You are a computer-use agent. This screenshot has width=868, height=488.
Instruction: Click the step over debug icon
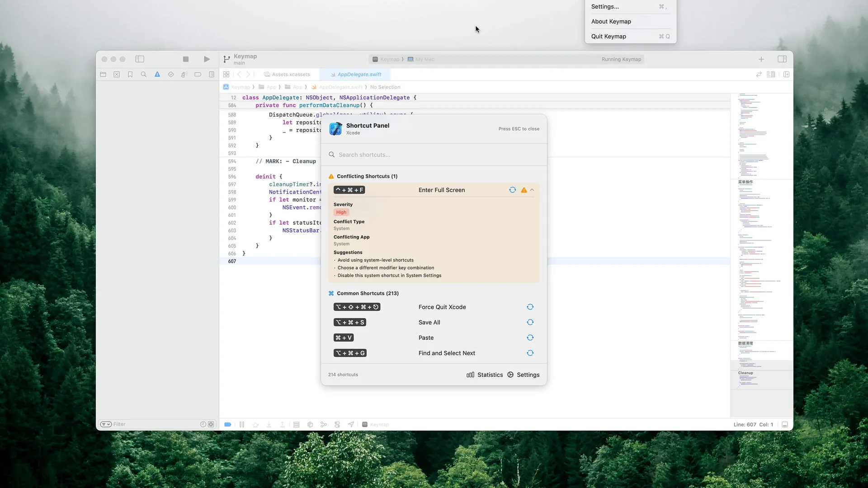255,425
